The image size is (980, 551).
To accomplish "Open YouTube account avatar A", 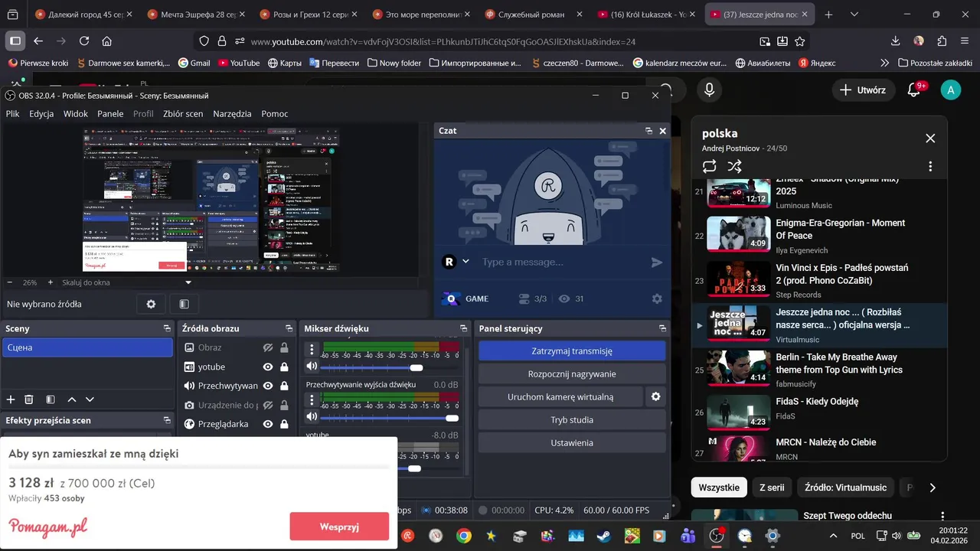I will pos(950,90).
